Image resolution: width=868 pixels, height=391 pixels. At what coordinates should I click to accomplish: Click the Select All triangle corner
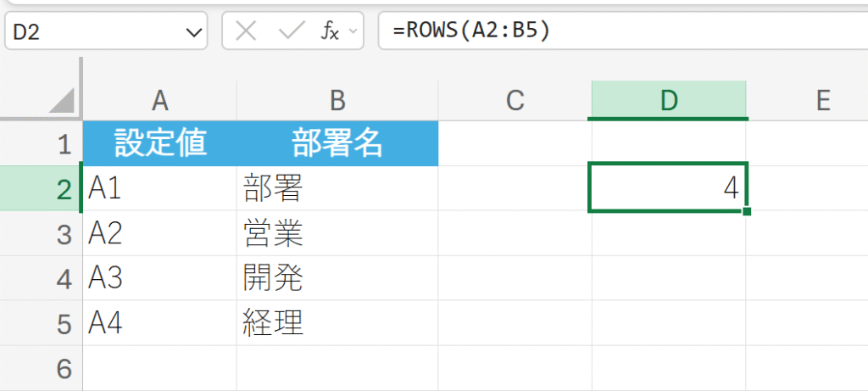click(x=62, y=101)
